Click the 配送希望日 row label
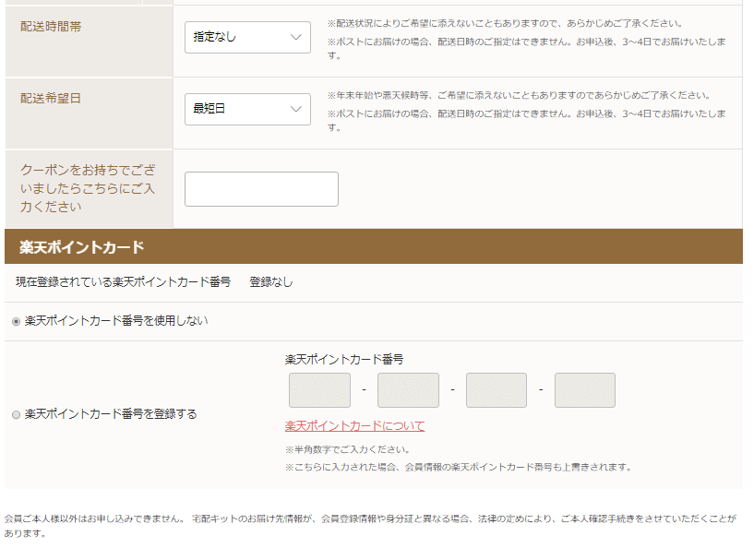 click(51, 99)
